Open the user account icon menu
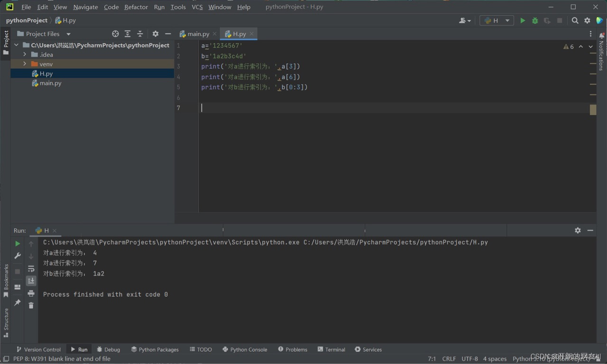The image size is (607, 364). pyautogui.click(x=465, y=20)
